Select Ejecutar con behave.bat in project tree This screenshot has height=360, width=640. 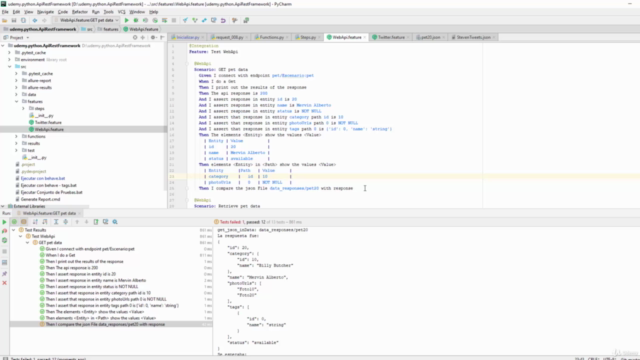[x=42, y=178]
